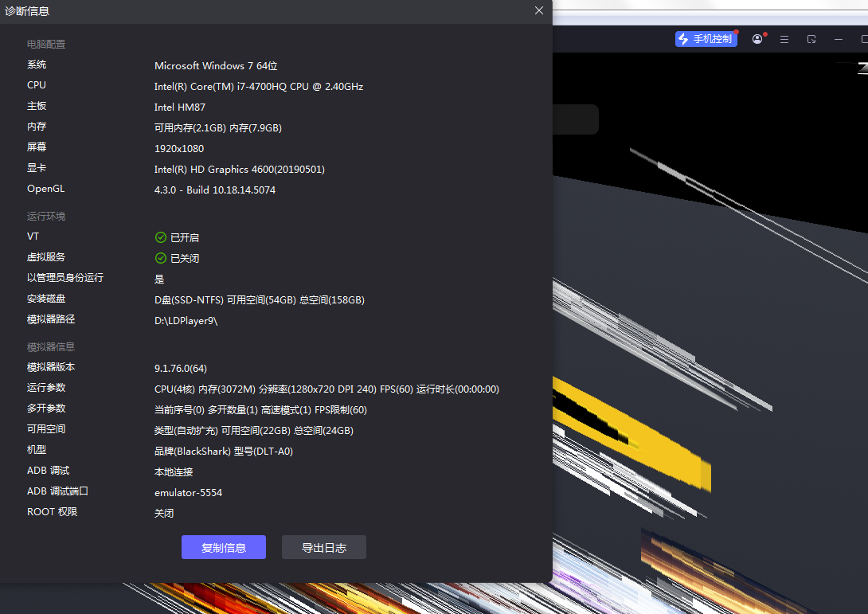This screenshot has height=614, width=868.
Task: Click the ADB port value emulator-5554
Action: point(188,492)
